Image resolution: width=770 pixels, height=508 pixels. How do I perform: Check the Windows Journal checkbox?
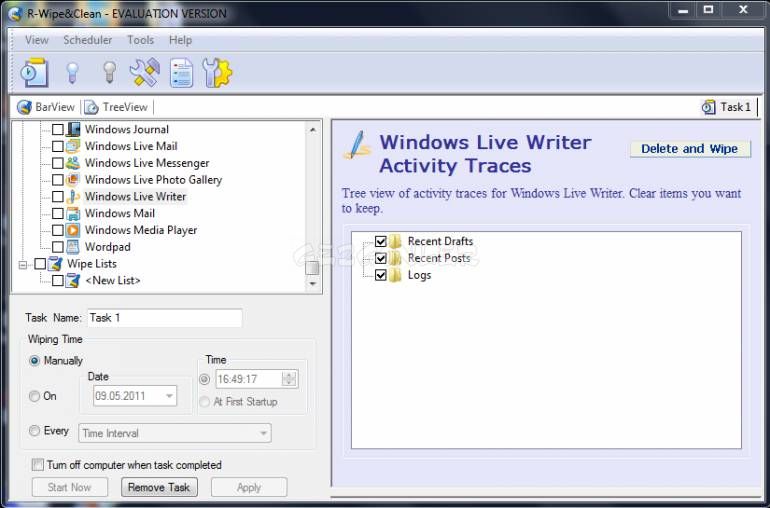pos(57,129)
